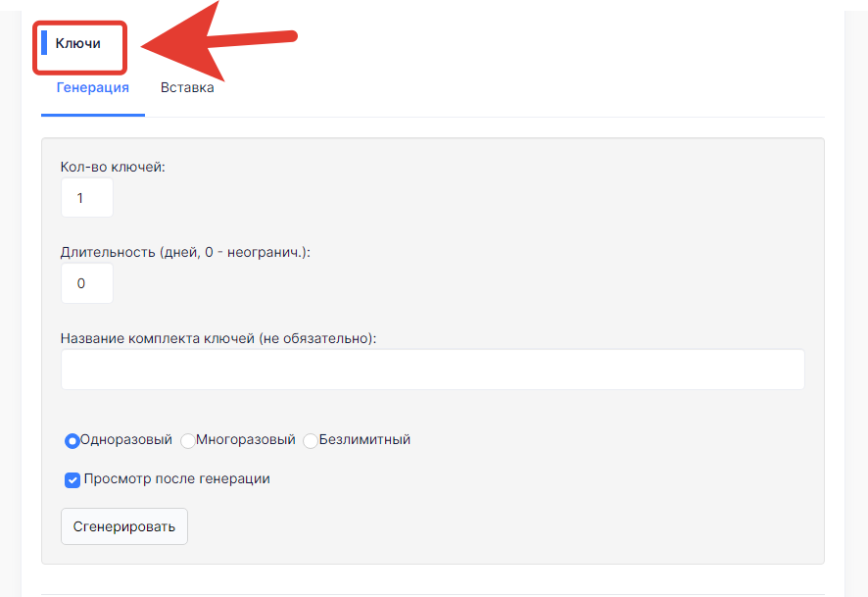Click the Кол-во ключей label

(x=113, y=167)
